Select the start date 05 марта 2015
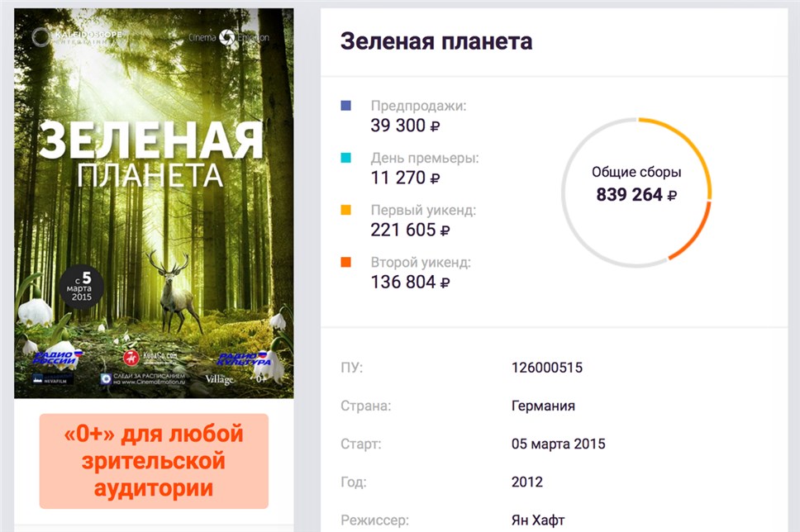The image size is (800, 532). pyautogui.click(x=558, y=444)
